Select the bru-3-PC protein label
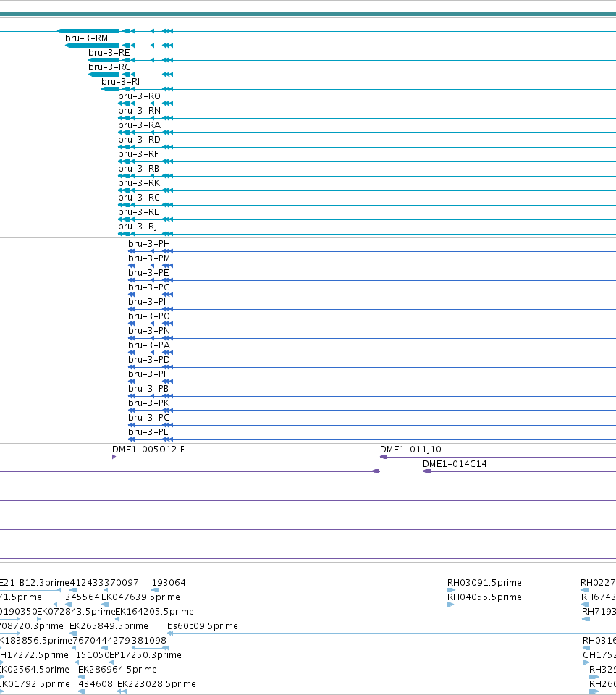 (x=148, y=418)
